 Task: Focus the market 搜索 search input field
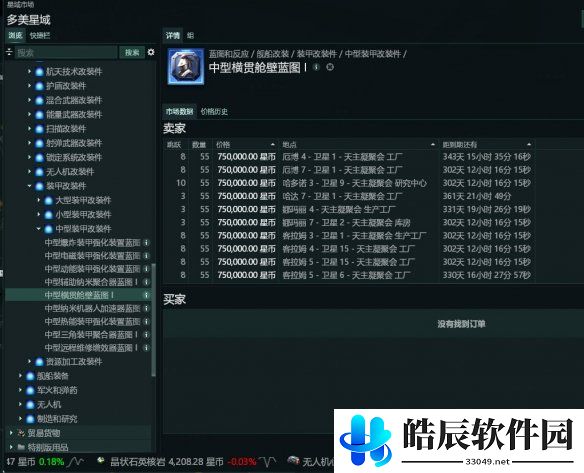(x=66, y=53)
